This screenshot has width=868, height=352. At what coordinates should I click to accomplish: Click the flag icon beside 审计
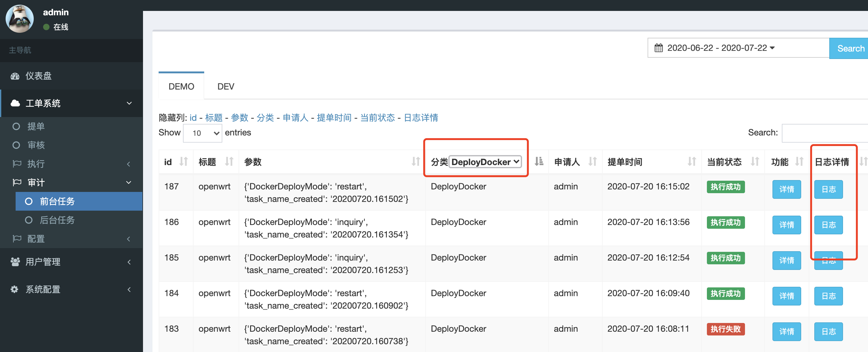point(17,183)
